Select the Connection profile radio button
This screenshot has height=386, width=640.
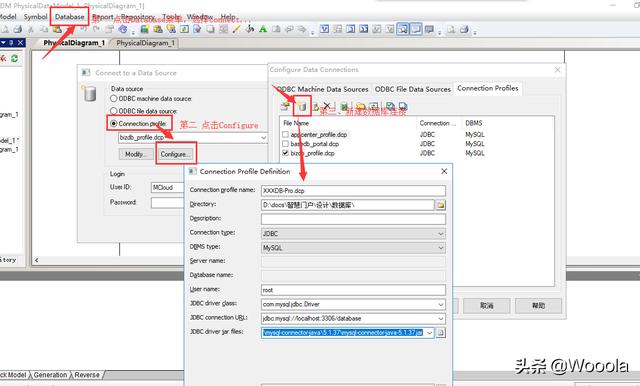pos(113,123)
